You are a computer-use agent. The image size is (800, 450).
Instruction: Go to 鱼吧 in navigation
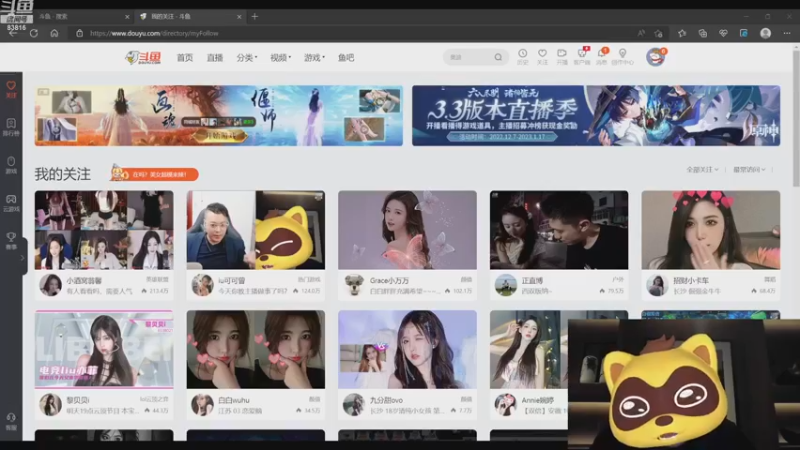tap(346, 58)
